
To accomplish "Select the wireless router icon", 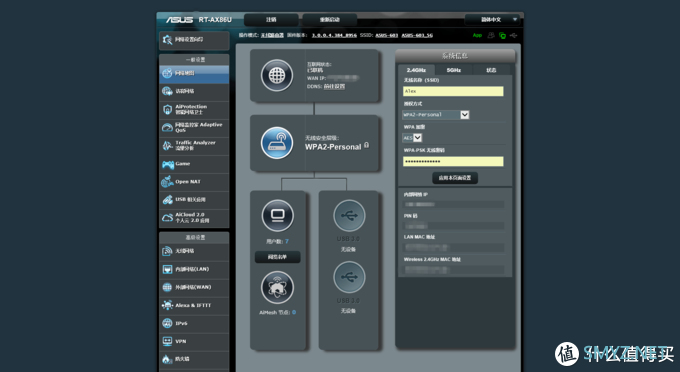I will click(277, 143).
